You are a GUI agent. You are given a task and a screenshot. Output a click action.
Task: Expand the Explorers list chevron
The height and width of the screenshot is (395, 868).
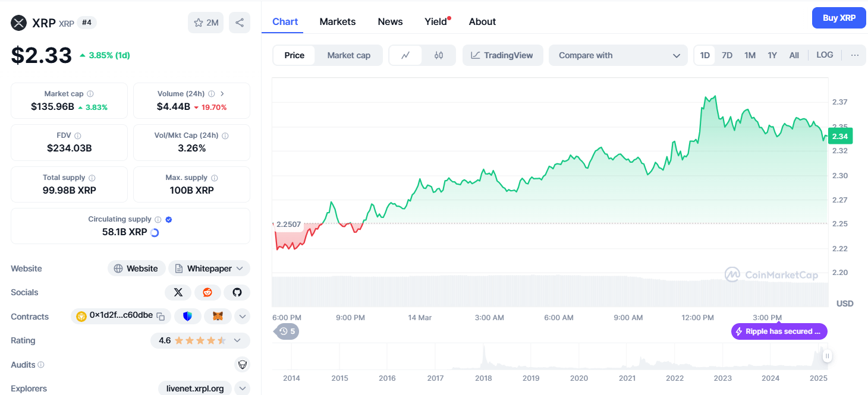pos(242,388)
